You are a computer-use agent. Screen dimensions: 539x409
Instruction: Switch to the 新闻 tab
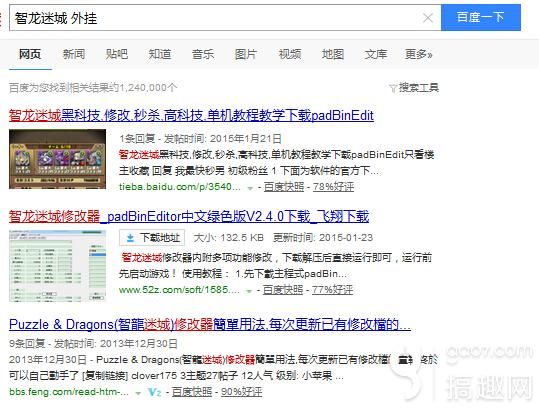74,54
